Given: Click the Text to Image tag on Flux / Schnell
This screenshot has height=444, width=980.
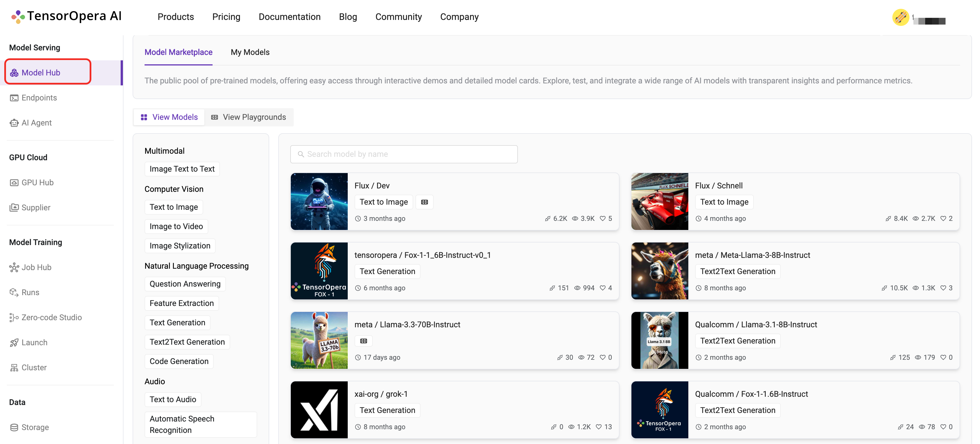Looking at the screenshot, I should pos(724,202).
